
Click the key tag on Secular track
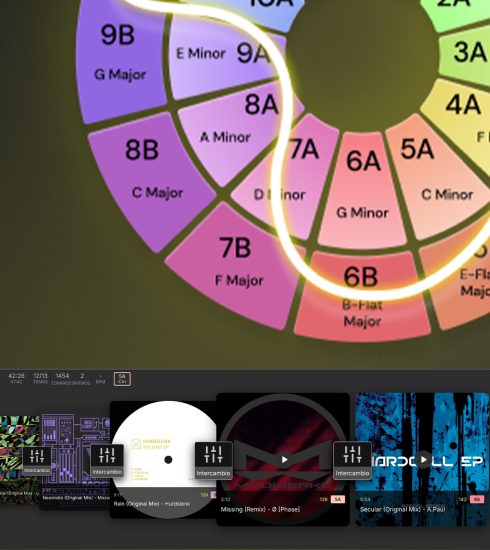(x=477, y=499)
